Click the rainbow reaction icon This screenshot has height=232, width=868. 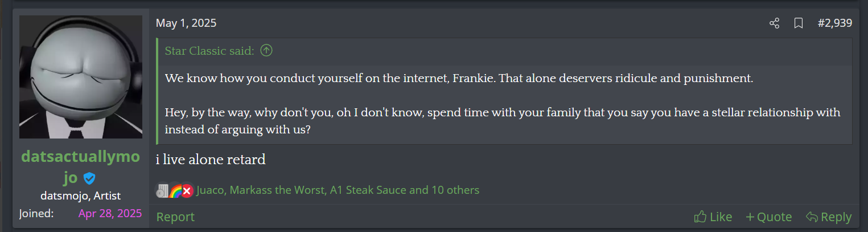[x=176, y=190]
